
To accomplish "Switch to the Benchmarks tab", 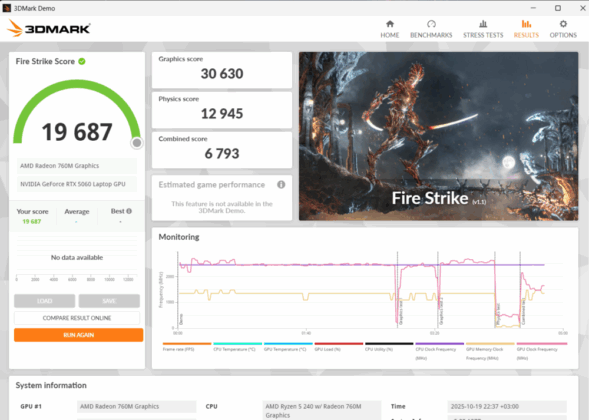I will [431, 29].
